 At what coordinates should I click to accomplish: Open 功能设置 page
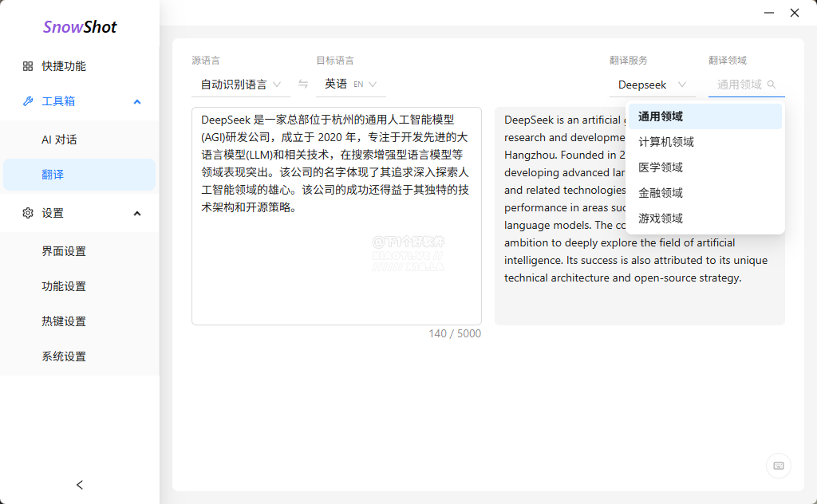click(80, 285)
